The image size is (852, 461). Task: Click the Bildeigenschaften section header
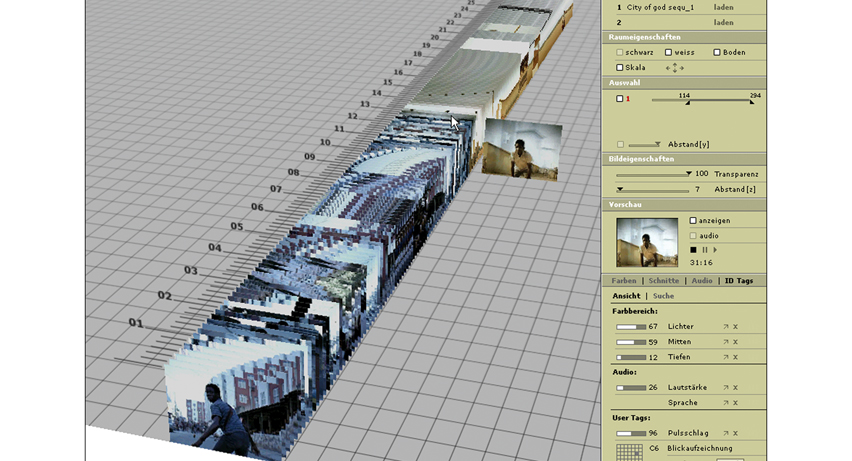tap(684, 159)
